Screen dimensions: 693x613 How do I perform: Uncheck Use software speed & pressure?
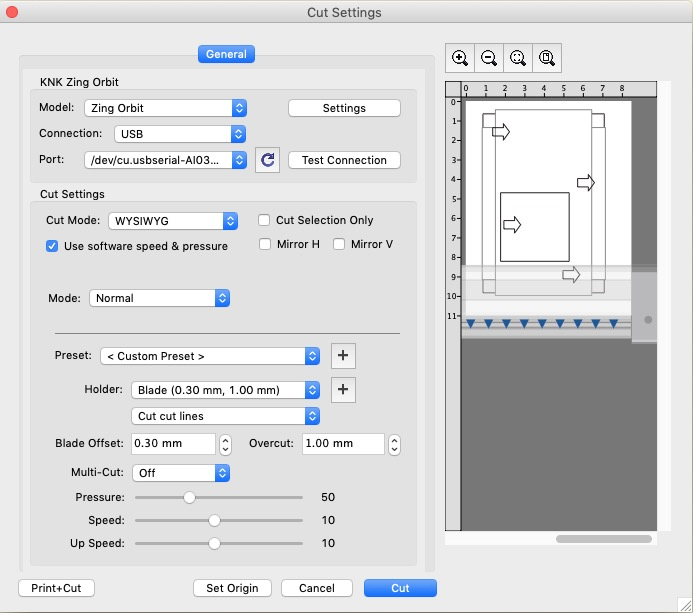[52, 246]
